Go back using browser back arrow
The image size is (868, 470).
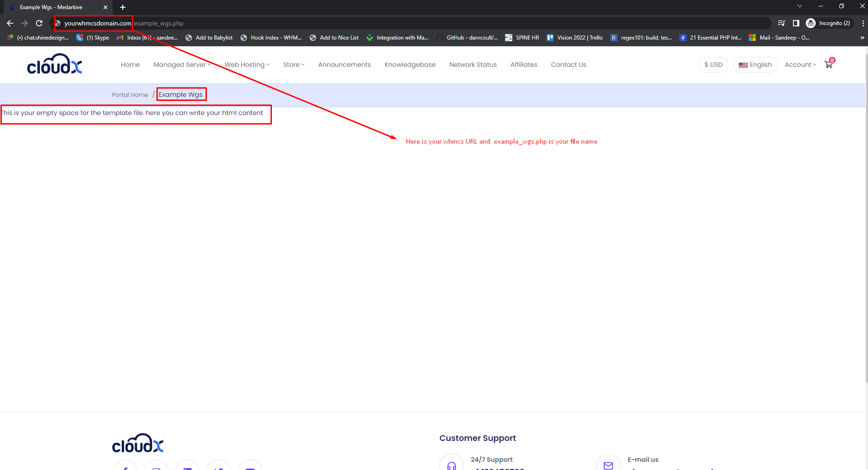tap(10, 23)
